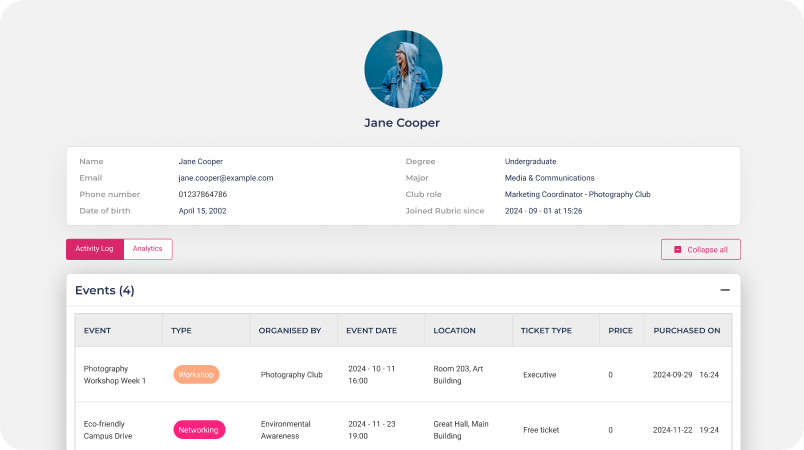Click the PRICE column header
The height and width of the screenshot is (450, 804).
point(620,331)
